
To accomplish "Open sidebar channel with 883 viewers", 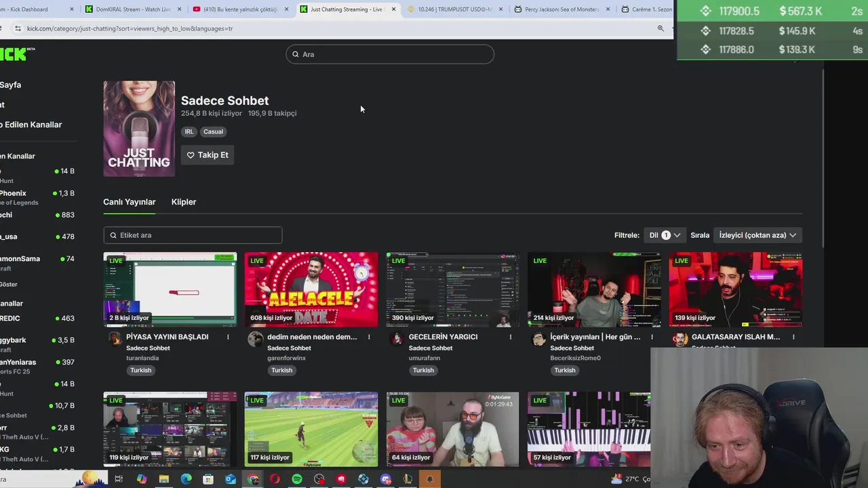I will click(x=37, y=215).
